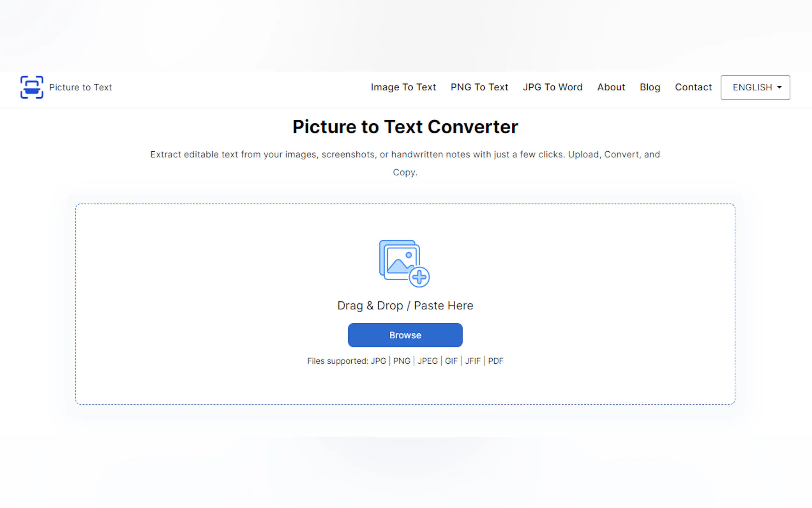Open the Contact page
This screenshot has width=812, height=508.
[x=693, y=87]
